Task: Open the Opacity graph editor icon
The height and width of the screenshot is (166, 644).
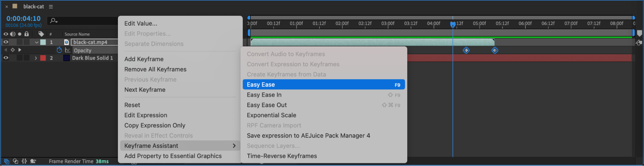Action: click(68, 50)
